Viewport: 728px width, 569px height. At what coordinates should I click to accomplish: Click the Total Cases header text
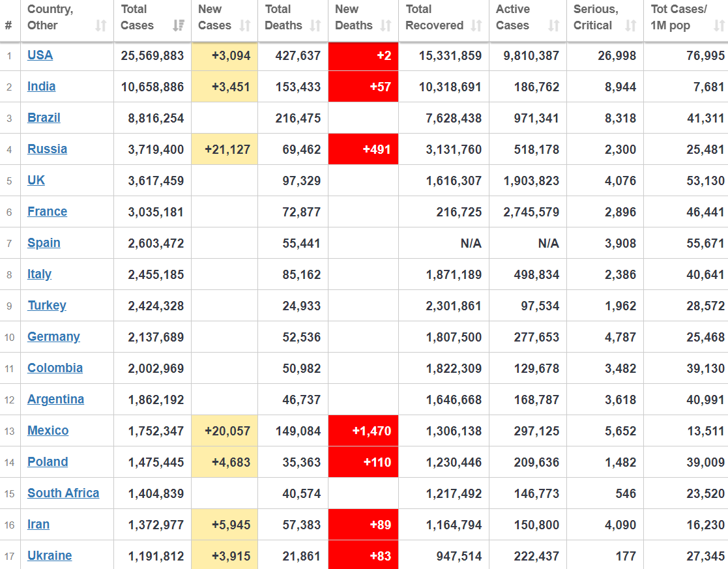[137, 17]
